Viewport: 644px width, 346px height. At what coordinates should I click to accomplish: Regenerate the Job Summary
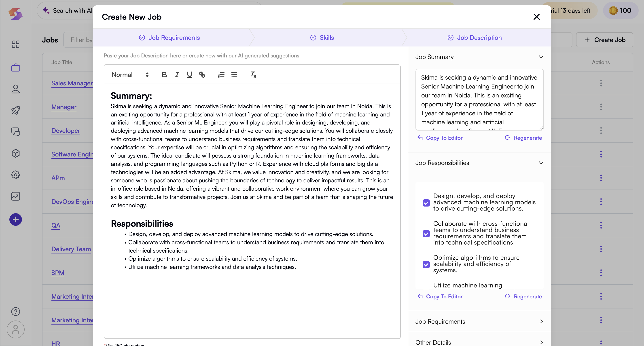tap(523, 138)
